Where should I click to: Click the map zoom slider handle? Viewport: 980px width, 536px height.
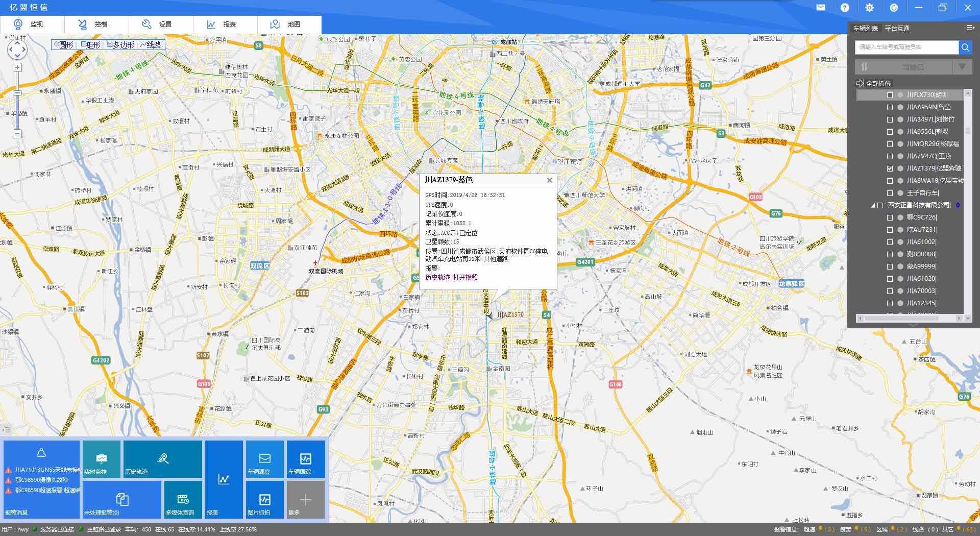[x=17, y=93]
